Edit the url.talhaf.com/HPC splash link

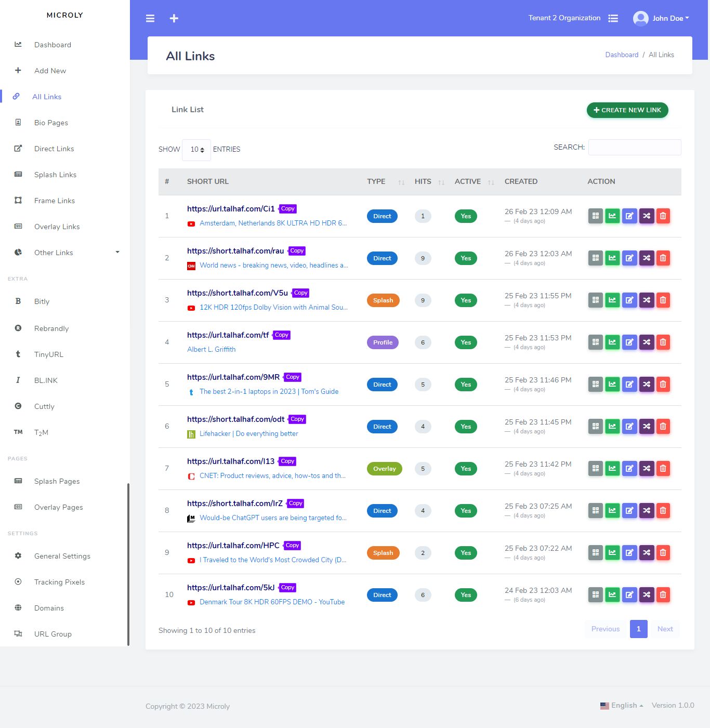(629, 553)
